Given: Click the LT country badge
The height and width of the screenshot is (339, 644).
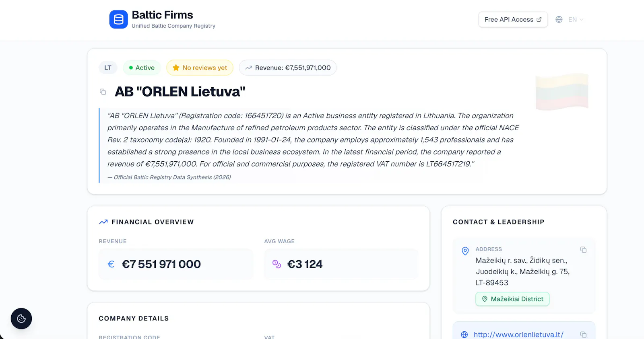Looking at the screenshot, I should (x=108, y=68).
